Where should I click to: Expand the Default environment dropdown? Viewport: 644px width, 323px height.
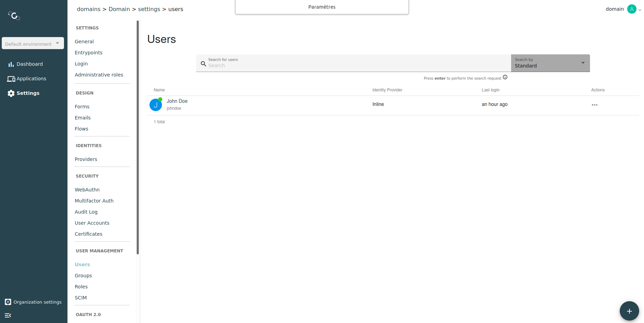(x=33, y=43)
